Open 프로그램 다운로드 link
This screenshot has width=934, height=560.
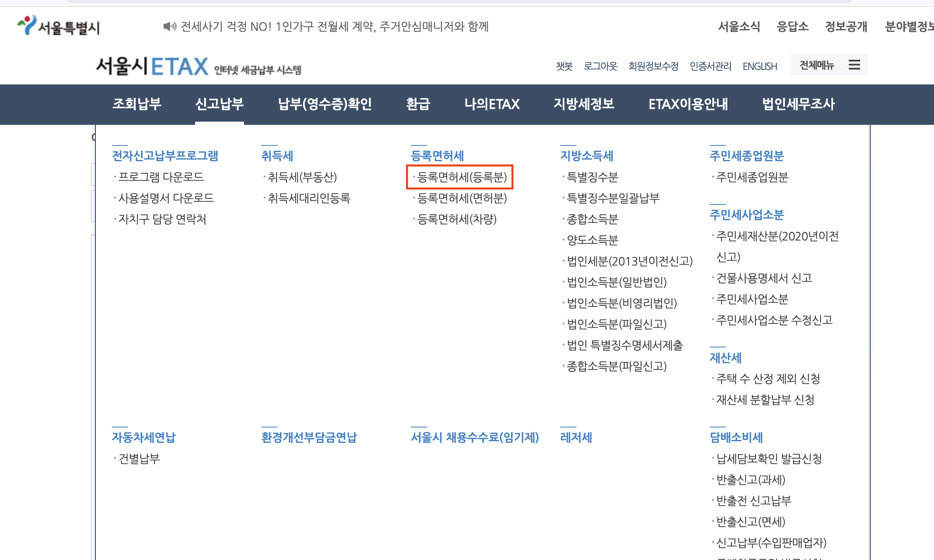coord(161,177)
